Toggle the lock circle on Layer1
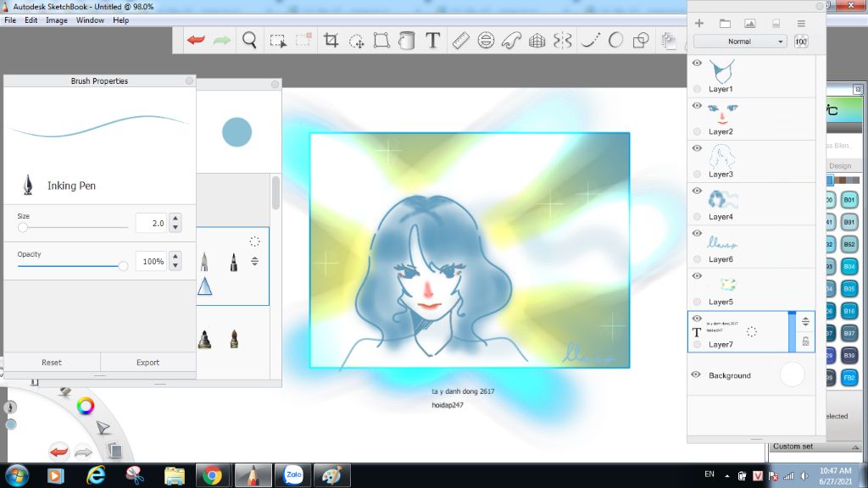The width and height of the screenshot is (868, 488). (x=697, y=88)
